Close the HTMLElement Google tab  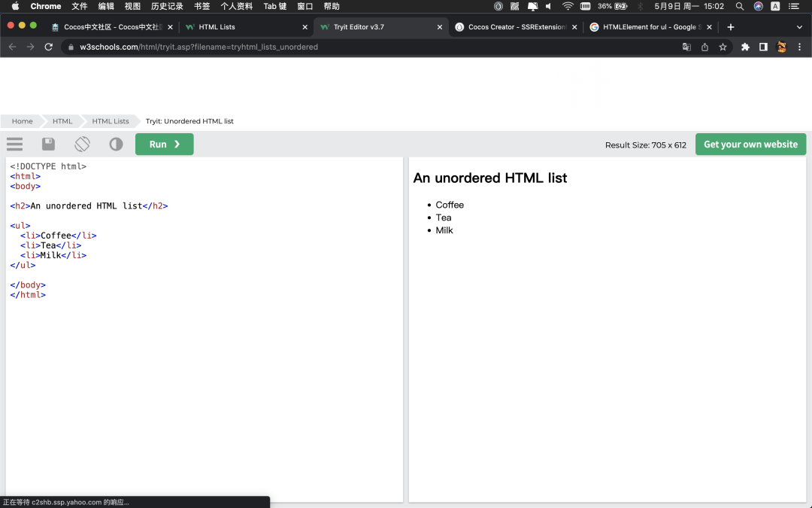pos(709,27)
